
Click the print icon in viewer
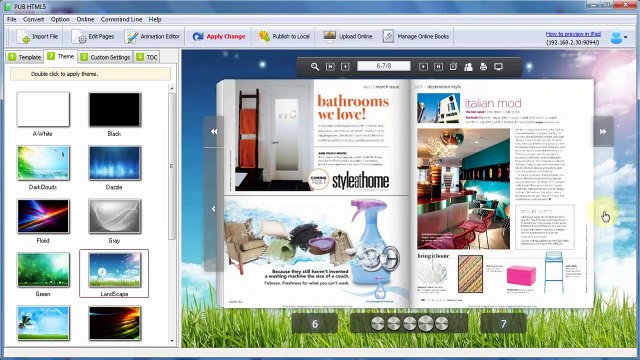(483, 67)
